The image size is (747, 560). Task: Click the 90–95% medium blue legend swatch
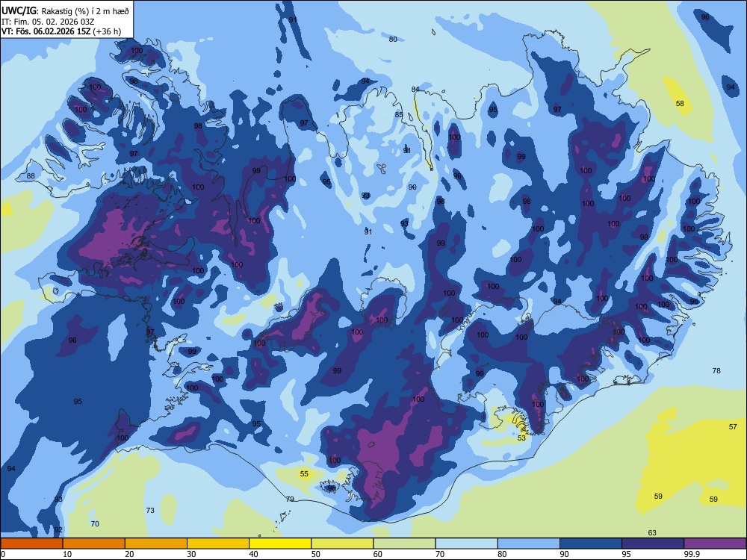click(591, 544)
